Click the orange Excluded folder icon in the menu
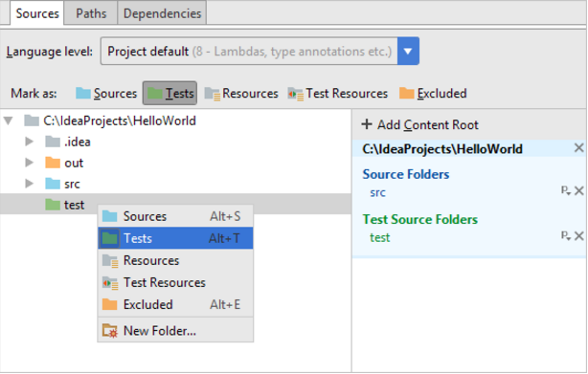 click(x=109, y=304)
